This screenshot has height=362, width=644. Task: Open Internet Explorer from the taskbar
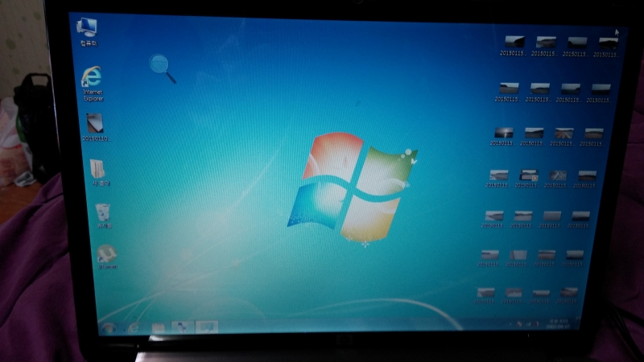pos(133,327)
